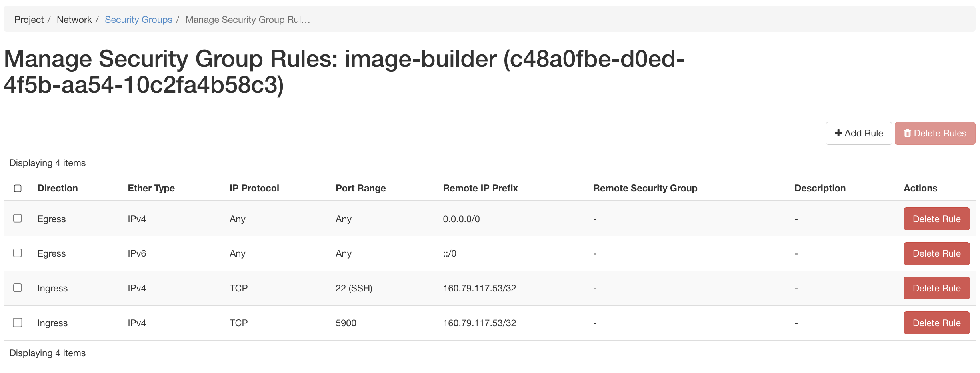Select the header checkbox to select all rules

pos(18,188)
